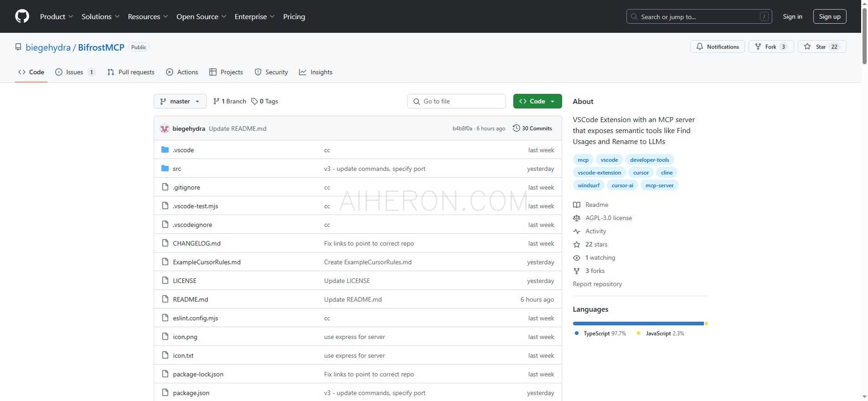Viewport: 868px width, 401px height.
Task: Expand the Enterprise menu
Action: [254, 16]
